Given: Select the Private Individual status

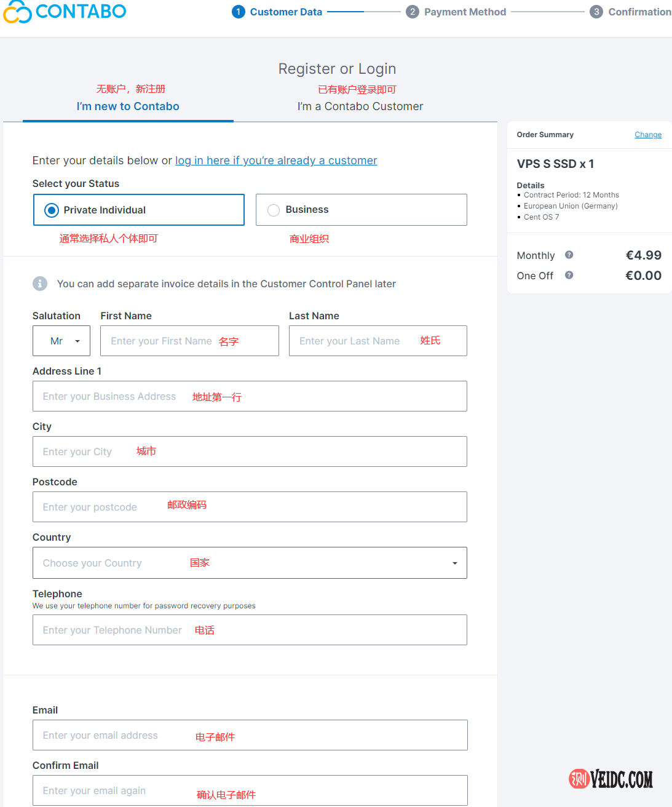Looking at the screenshot, I should [x=52, y=210].
